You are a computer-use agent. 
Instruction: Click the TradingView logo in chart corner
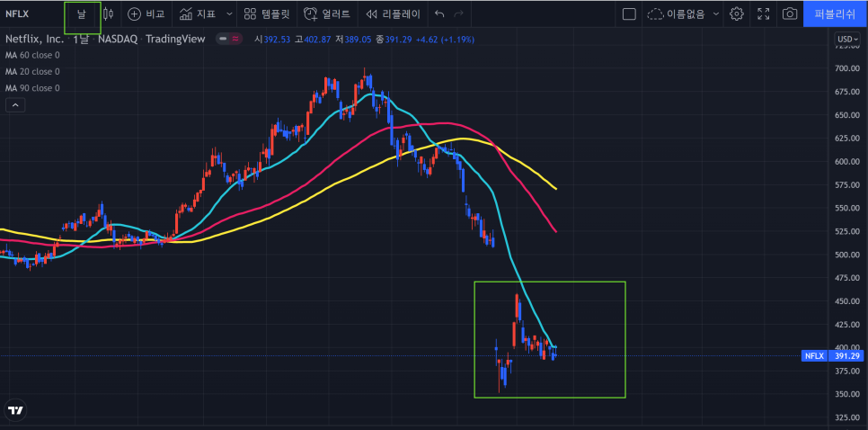pos(15,410)
